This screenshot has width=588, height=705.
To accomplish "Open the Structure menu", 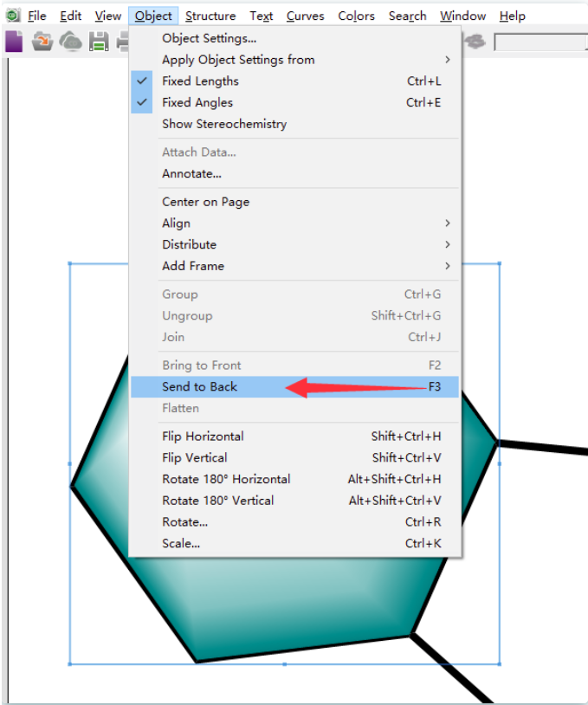I will coord(210,16).
